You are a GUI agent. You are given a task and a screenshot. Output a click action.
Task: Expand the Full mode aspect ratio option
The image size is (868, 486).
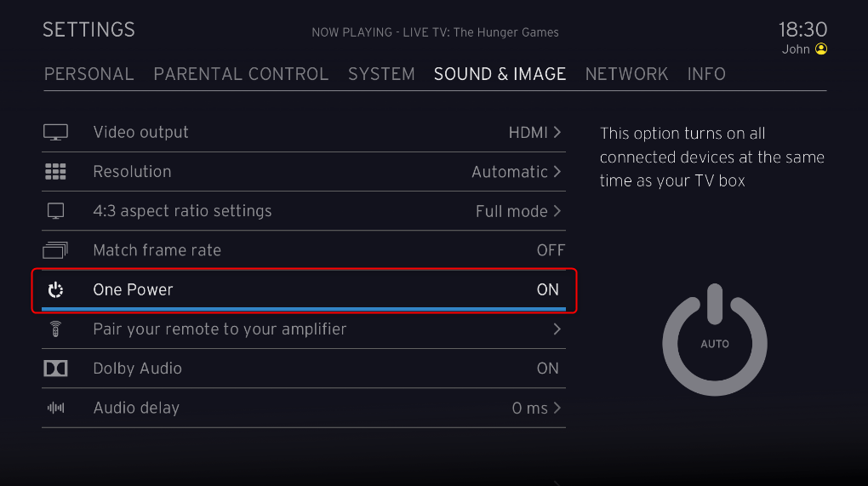coord(517,211)
